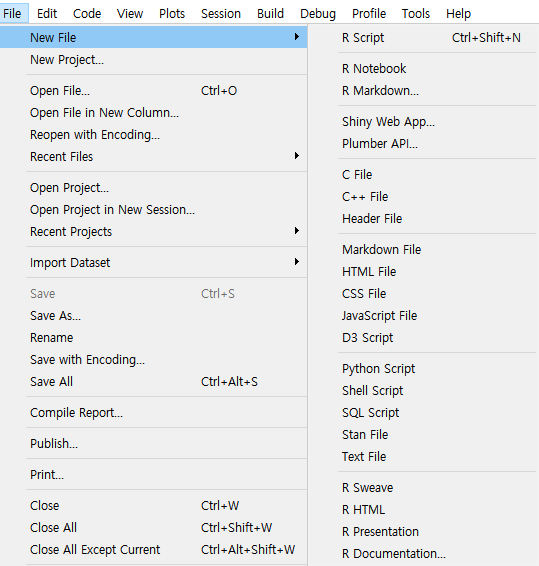Select Open Project in New Session...
This screenshot has height=566, width=539.
153,210
